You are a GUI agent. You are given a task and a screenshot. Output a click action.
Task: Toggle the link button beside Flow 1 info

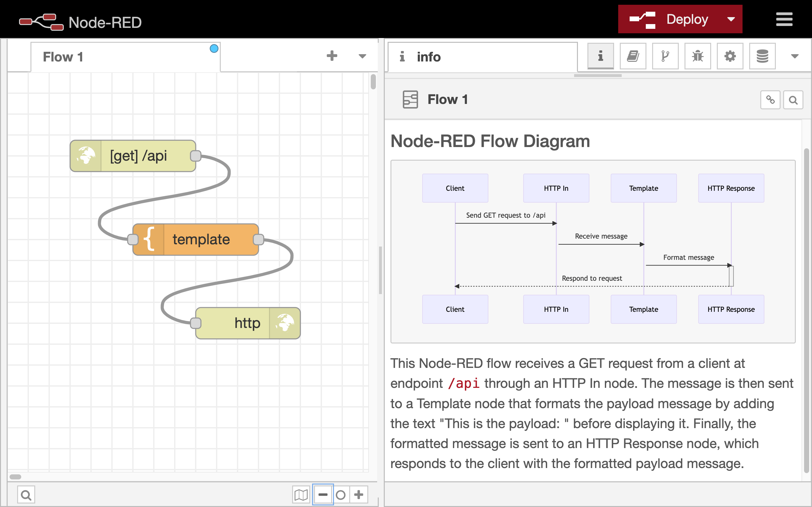click(770, 99)
